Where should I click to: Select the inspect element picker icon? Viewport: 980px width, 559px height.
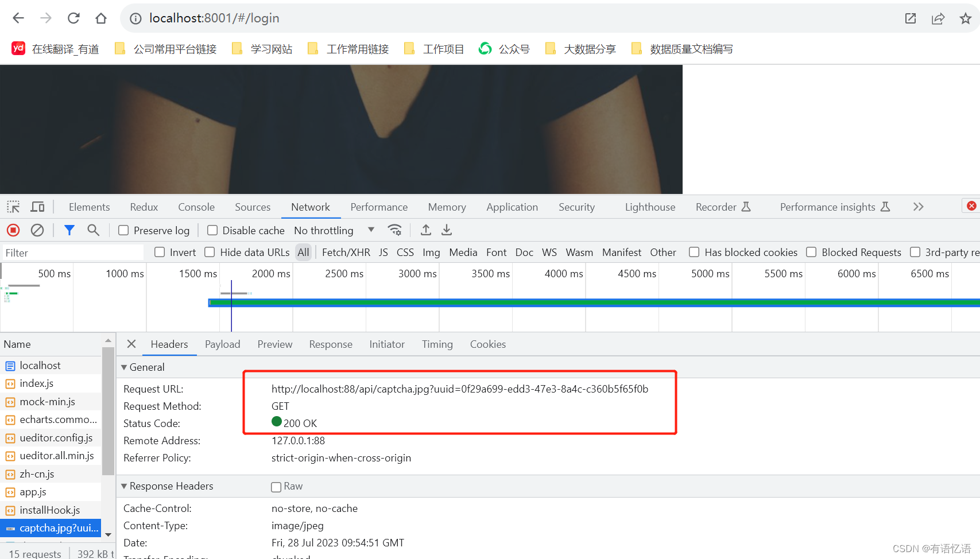pos(13,207)
